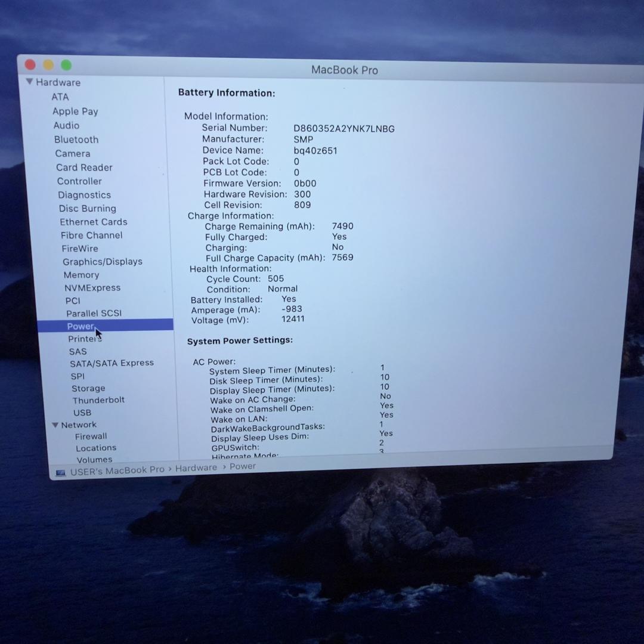Open the Audio hardware section

[x=66, y=125]
